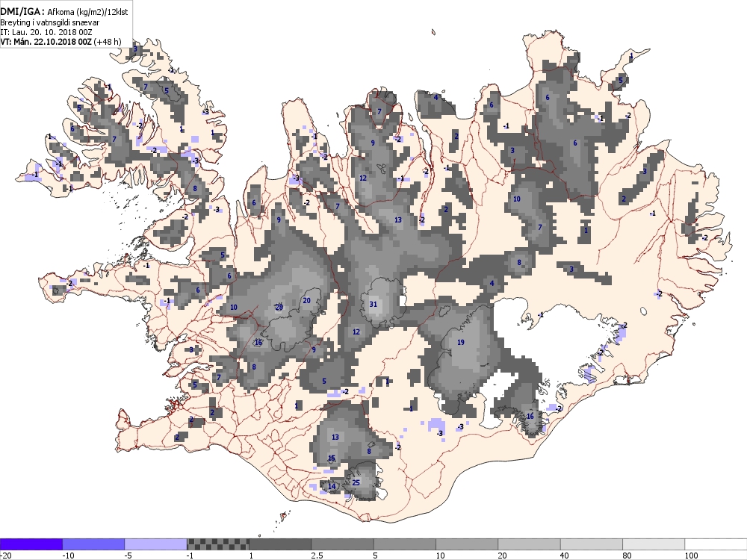Image resolution: width=747 pixels, height=560 pixels.
Task: Select the legend tick label '2.5'
Action: pos(317,556)
